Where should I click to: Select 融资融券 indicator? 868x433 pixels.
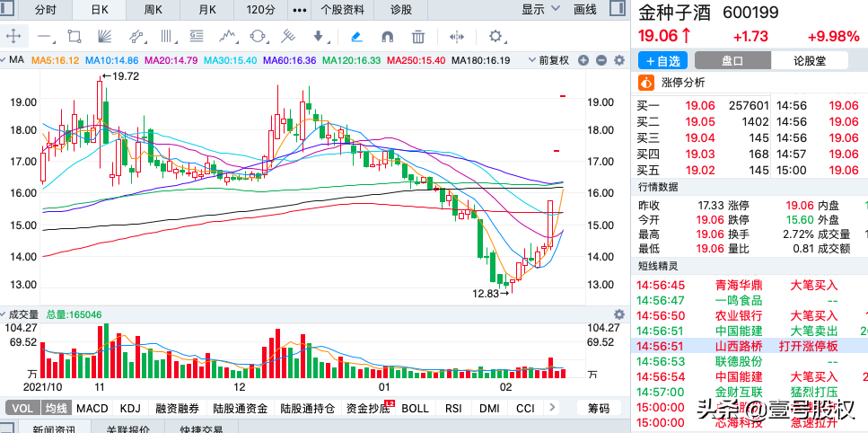pyautogui.click(x=177, y=409)
